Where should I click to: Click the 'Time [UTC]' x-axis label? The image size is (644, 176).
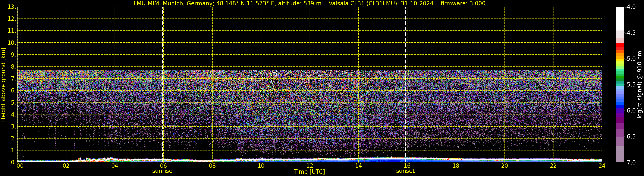pos(309,172)
